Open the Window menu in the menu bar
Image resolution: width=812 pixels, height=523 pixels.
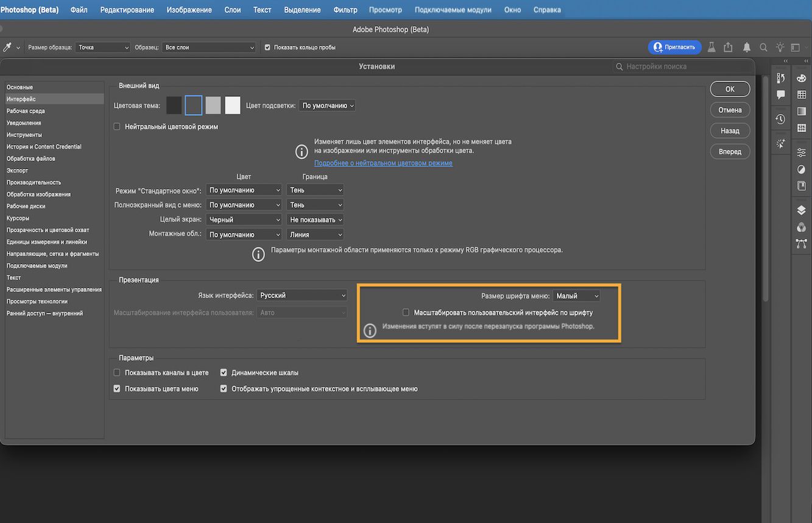(x=512, y=9)
